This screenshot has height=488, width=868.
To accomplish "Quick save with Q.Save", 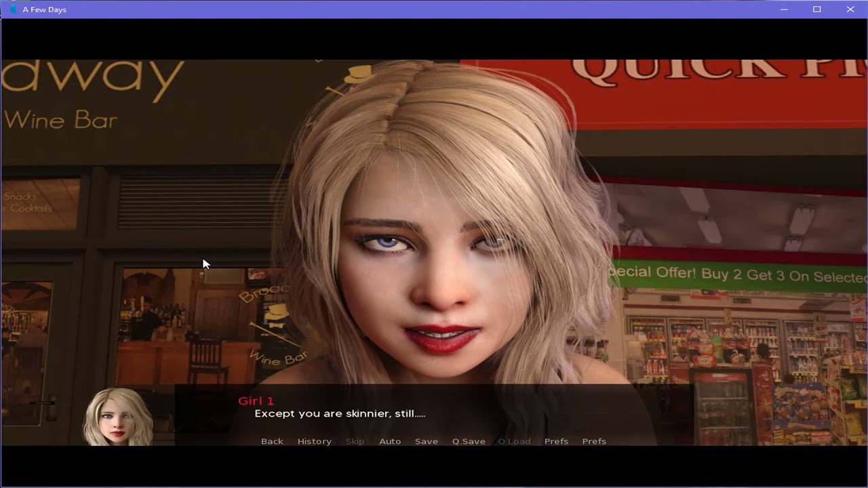I will click(x=469, y=441).
